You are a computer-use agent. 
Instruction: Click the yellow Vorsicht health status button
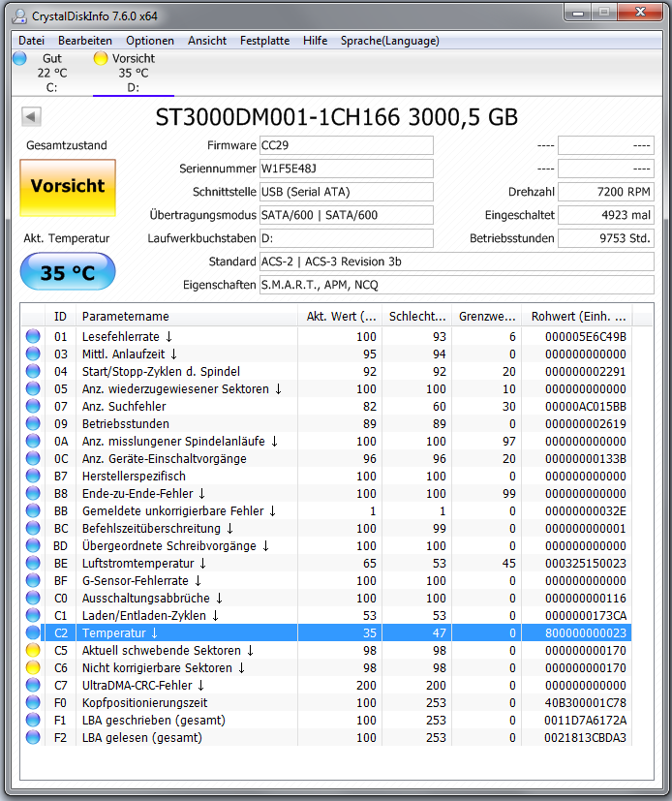click(68, 188)
